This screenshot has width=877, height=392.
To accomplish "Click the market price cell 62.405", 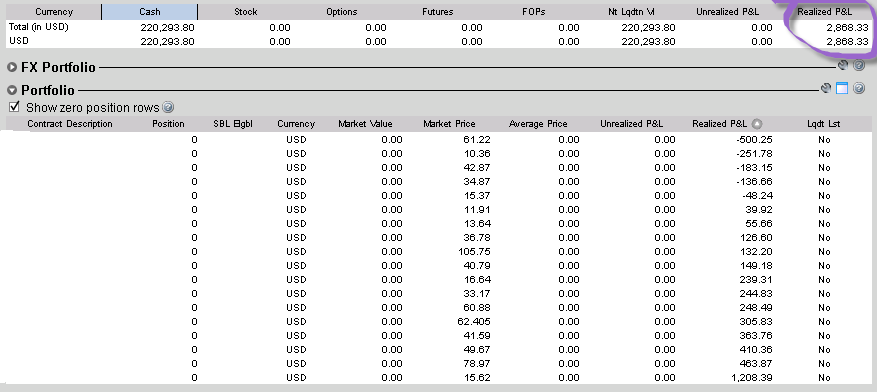I will 474,321.
